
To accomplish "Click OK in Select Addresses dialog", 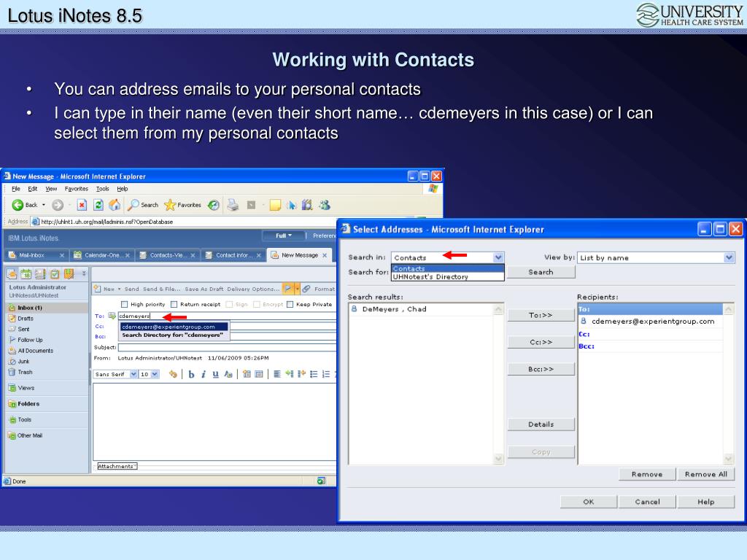I will pos(589,502).
